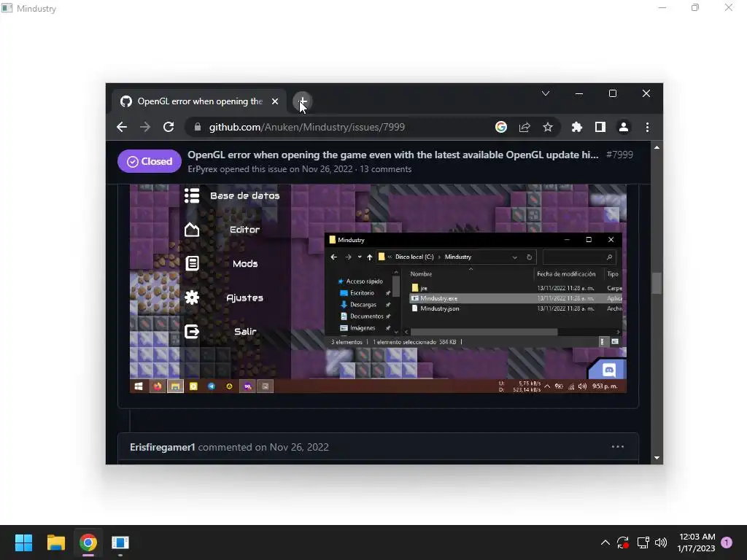Maximize the Chrome window
The height and width of the screenshot is (560, 747).
[x=613, y=94]
